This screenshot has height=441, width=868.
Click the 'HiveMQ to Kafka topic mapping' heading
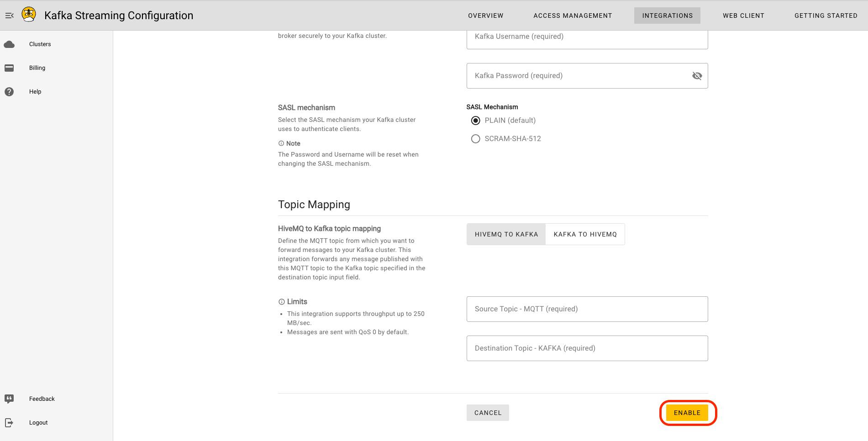[x=329, y=229]
